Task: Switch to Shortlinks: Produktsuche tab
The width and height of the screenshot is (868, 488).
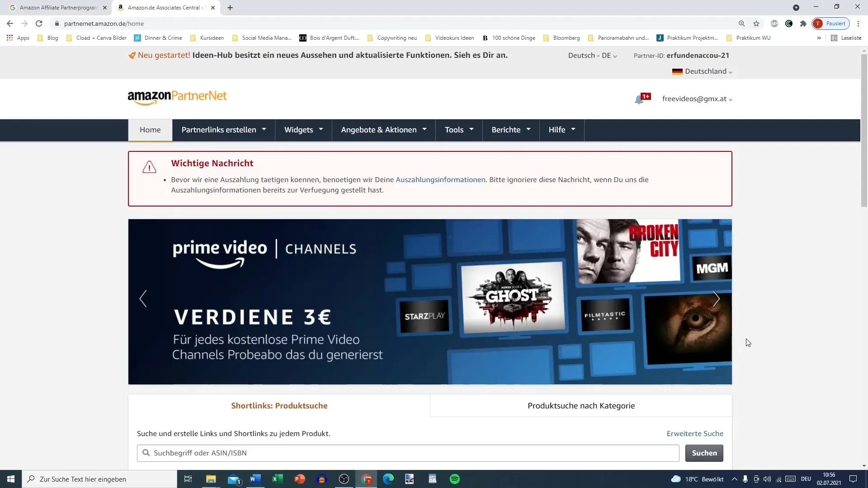Action: point(279,406)
